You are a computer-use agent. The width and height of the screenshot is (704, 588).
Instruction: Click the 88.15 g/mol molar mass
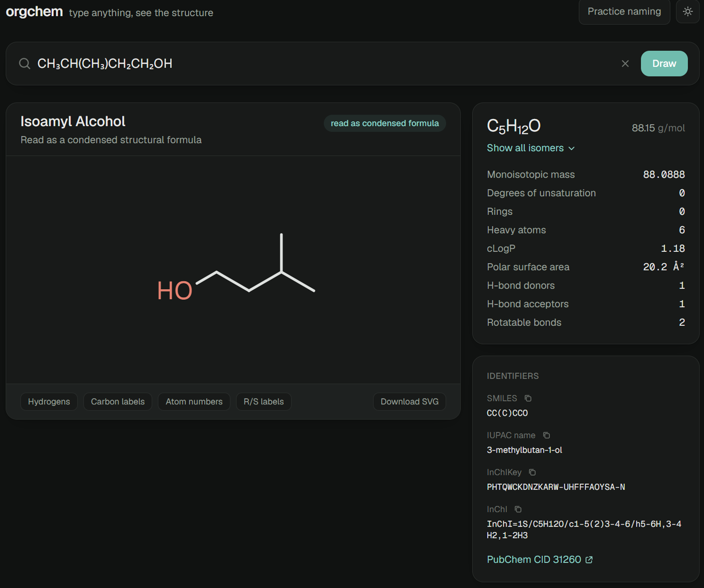coord(658,128)
